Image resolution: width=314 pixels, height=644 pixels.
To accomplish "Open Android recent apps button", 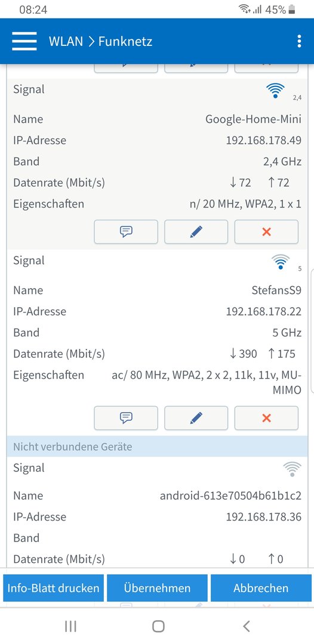I will pos(70,626).
